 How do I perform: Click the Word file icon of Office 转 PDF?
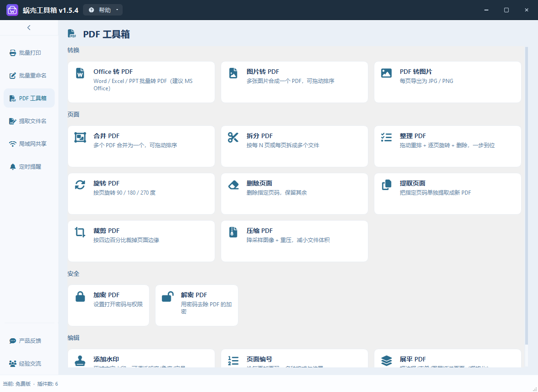tap(80, 73)
